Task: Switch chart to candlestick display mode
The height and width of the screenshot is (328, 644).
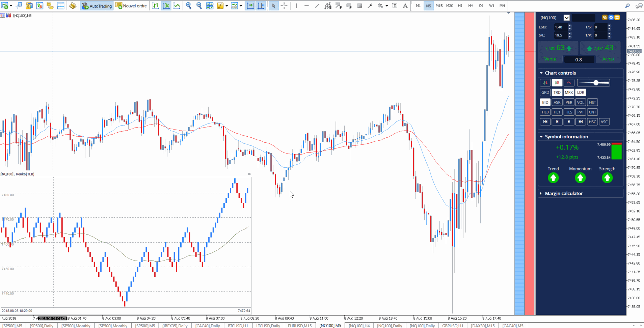Action: pos(166,6)
